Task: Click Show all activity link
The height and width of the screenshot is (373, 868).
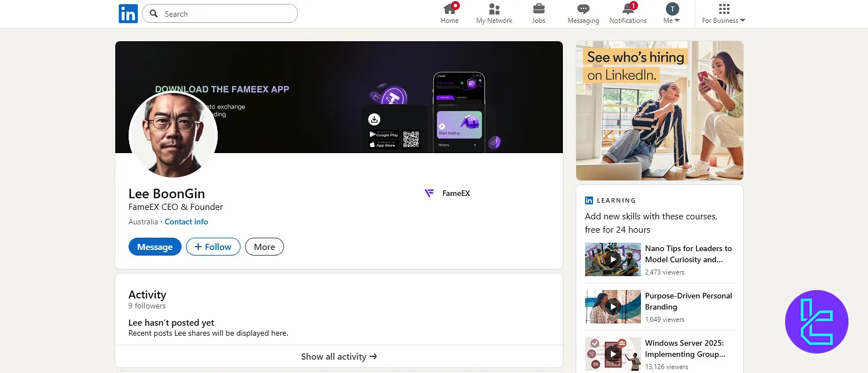Action: 339,356
